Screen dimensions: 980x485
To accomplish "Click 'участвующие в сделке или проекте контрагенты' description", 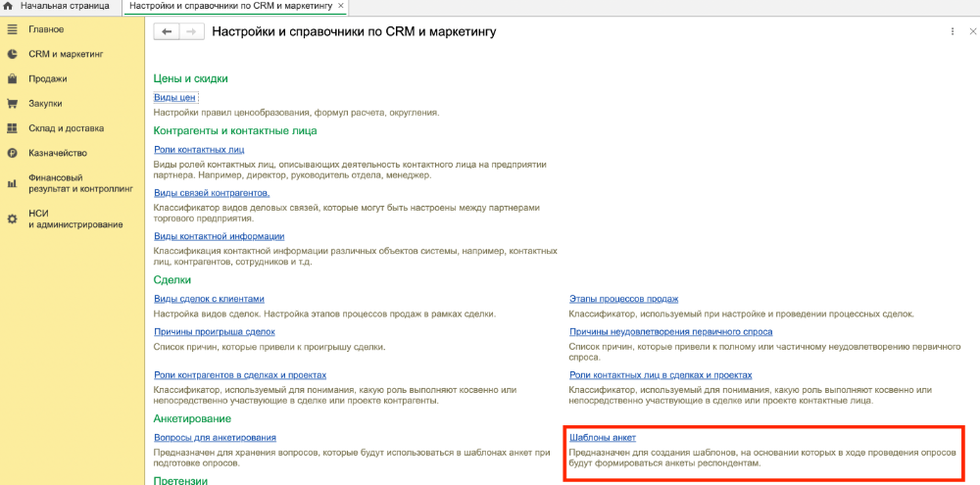I will click(x=335, y=395).
